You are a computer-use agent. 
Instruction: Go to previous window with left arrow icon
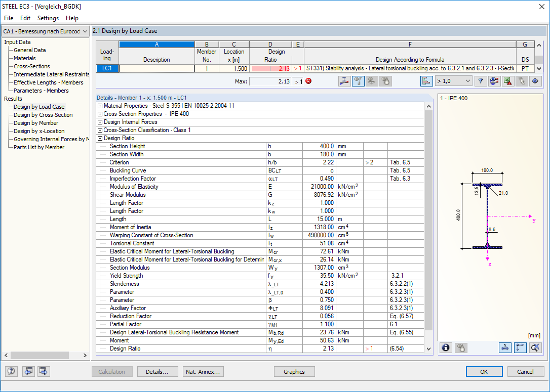[28, 371]
